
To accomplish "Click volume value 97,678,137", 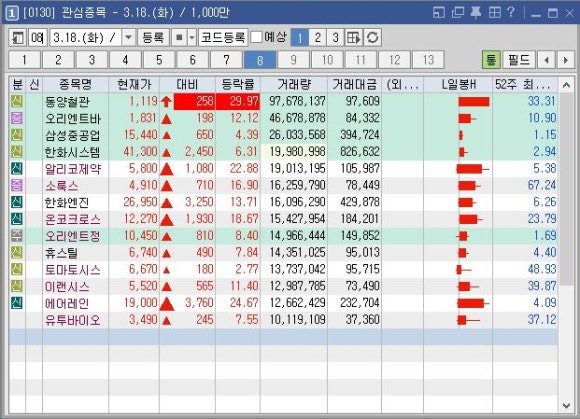I will pos(297,101).
